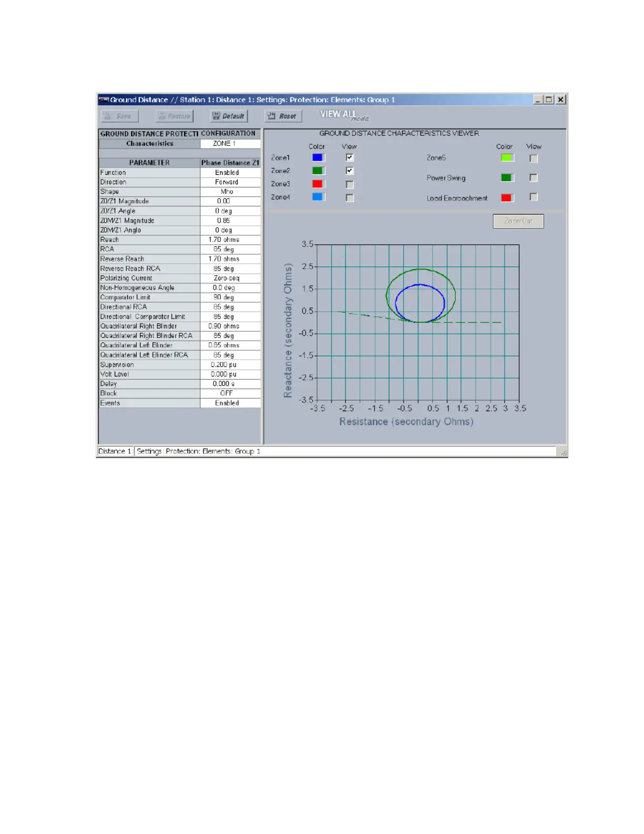Click the Distance 1 status bar entry
644x834 pixels.
coord(115,451)
